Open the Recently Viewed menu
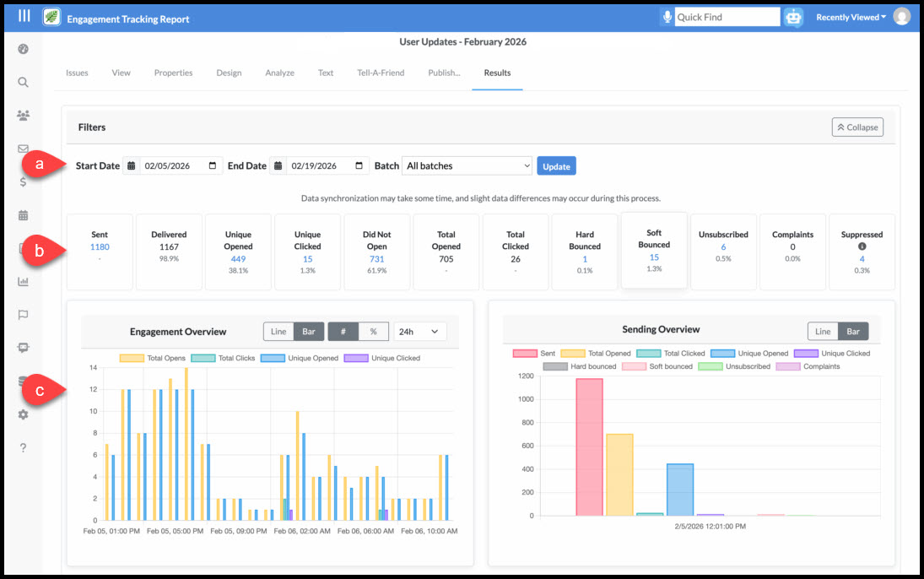 (x=851, y=17)
